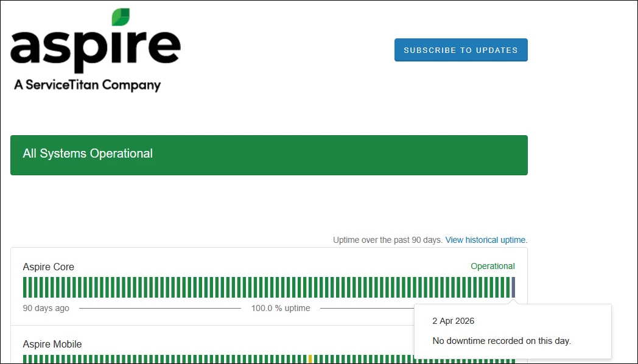Click the yellow day bar in Aspire Mobile
This screenshot has height=364, width=638.
point(310,360)
